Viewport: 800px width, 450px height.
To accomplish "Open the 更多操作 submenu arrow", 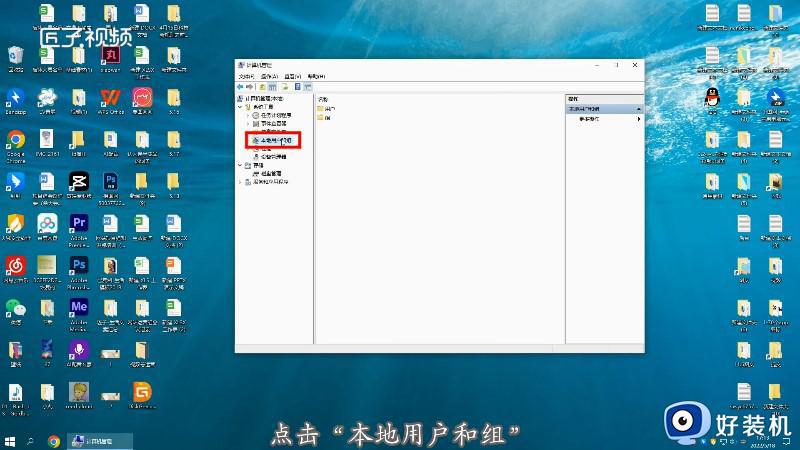I will click(x=638, y=119).
